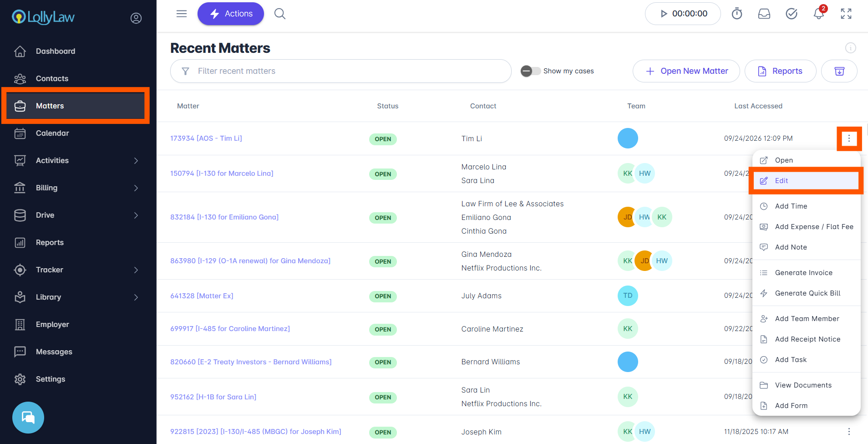Open matter 150794 I-130 for Marcelo Lina

pos(222,174)
